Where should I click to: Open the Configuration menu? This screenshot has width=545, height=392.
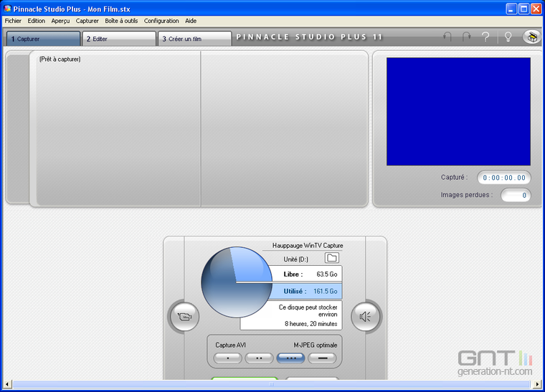(x=161, y=21)
